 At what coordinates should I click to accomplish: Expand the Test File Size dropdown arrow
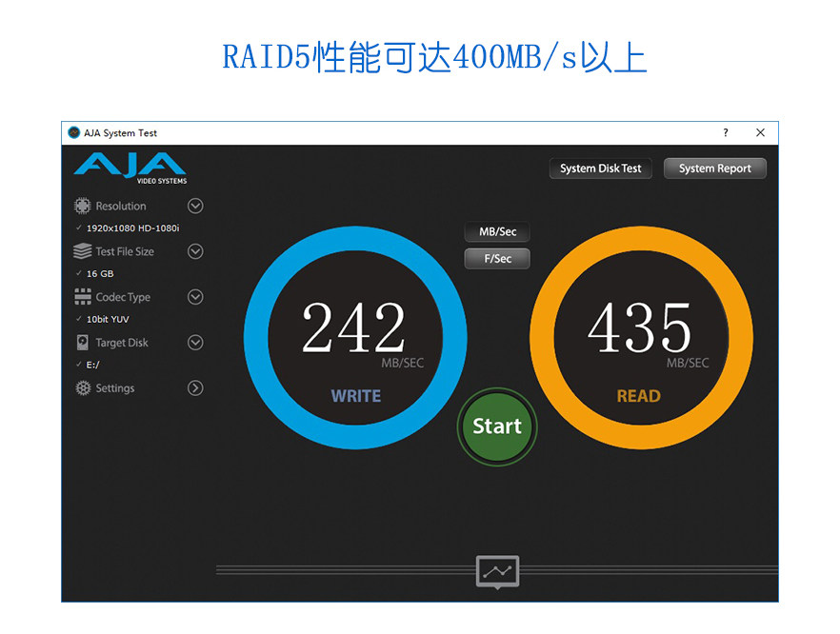[195, 251]
